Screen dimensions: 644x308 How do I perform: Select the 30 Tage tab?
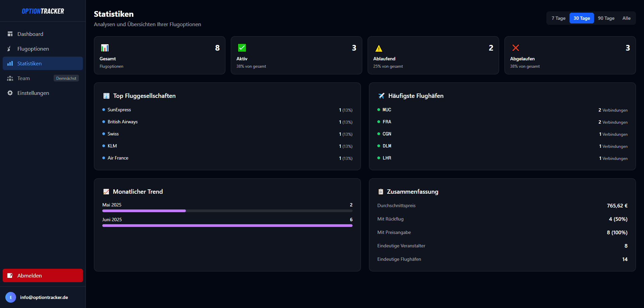coord(582,18)
